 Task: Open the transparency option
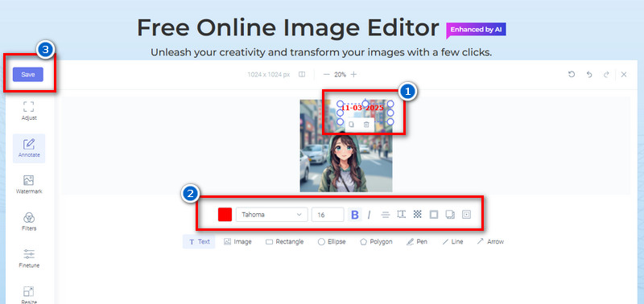pyautogui.click(x=417, y=214)
